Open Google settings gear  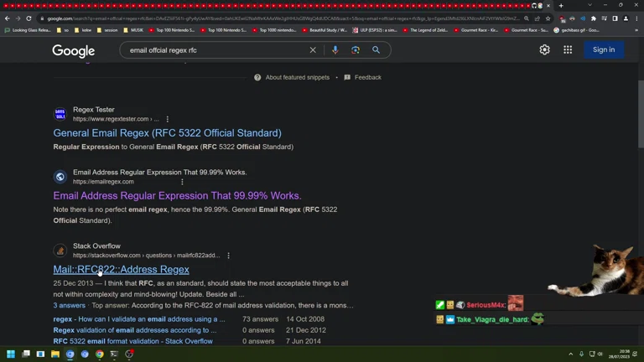pyautogui.click(x=544, y=50)
